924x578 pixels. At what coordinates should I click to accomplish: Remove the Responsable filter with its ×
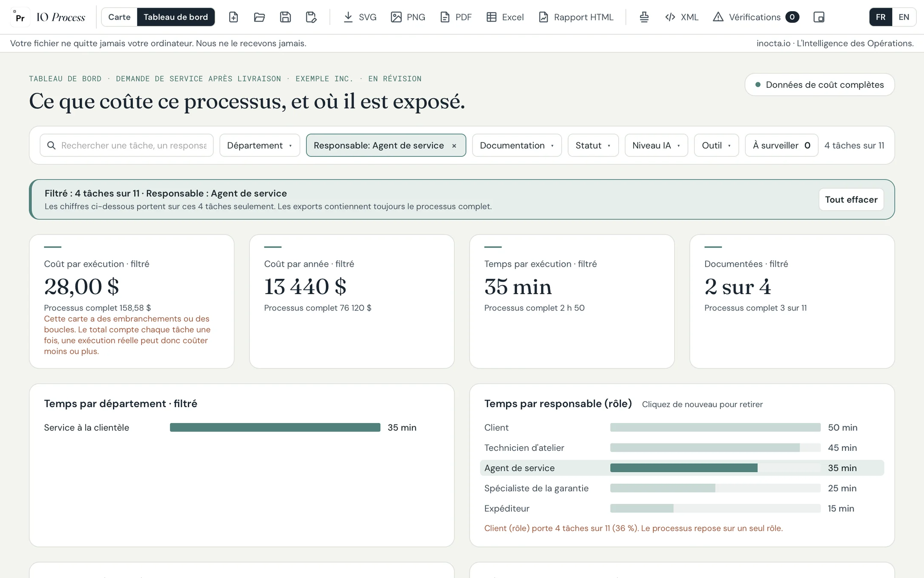point(454,146)
